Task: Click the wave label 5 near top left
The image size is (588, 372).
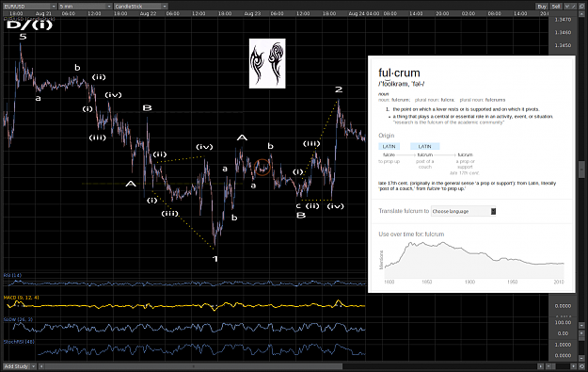Action: click(23, 37)
